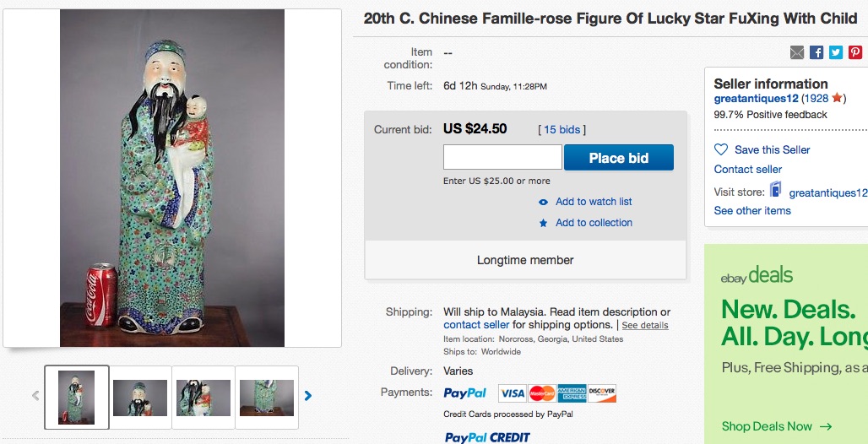Go to next thumbnail images arrow
Image resolution: width=868 pixels, height=444 pixels.
(x=308, y=395)
